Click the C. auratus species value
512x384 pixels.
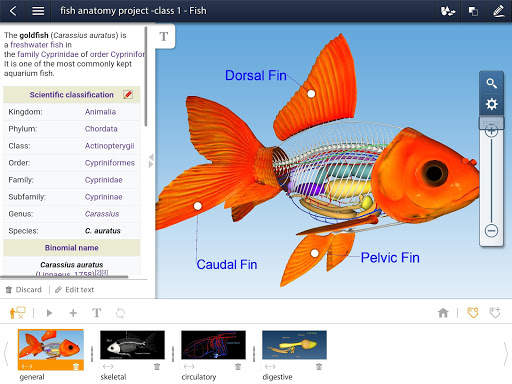click(103, 231)
